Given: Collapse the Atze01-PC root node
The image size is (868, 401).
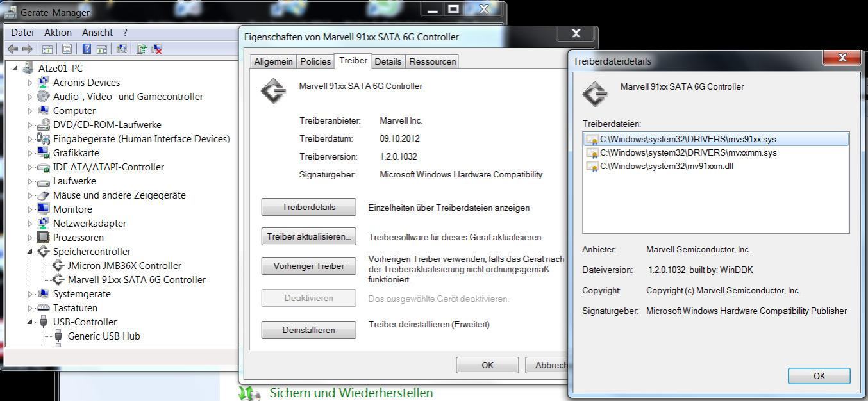Looking at the screenshot, I should pos(15,68).
